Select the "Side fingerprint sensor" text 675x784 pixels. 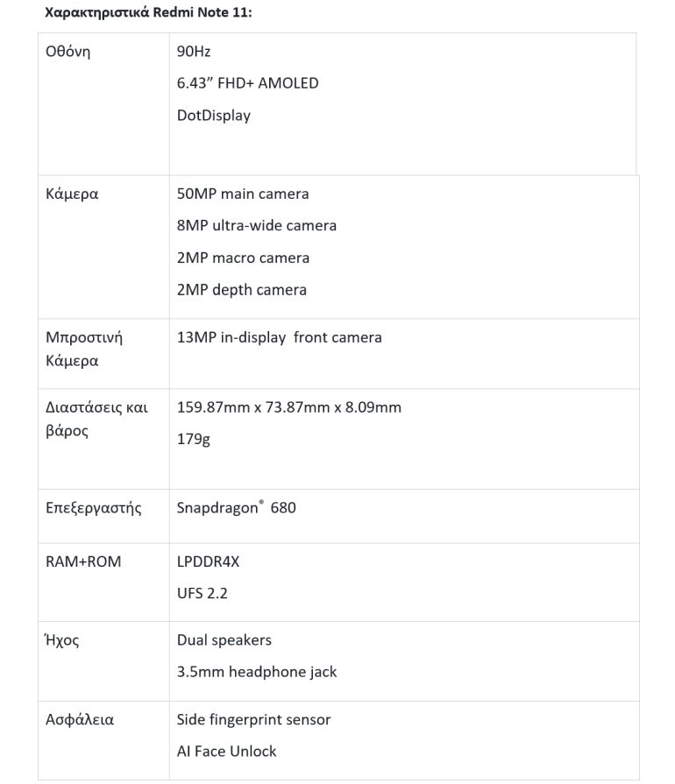pos(253,719)
